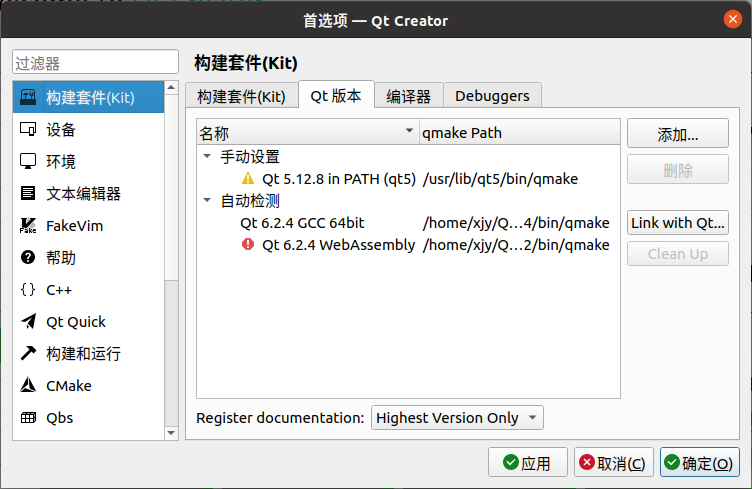Image resolution: width=752 pixels, height=489 pixels.
Task: Click the Link with Qt... button
Action: pos(678,223)
